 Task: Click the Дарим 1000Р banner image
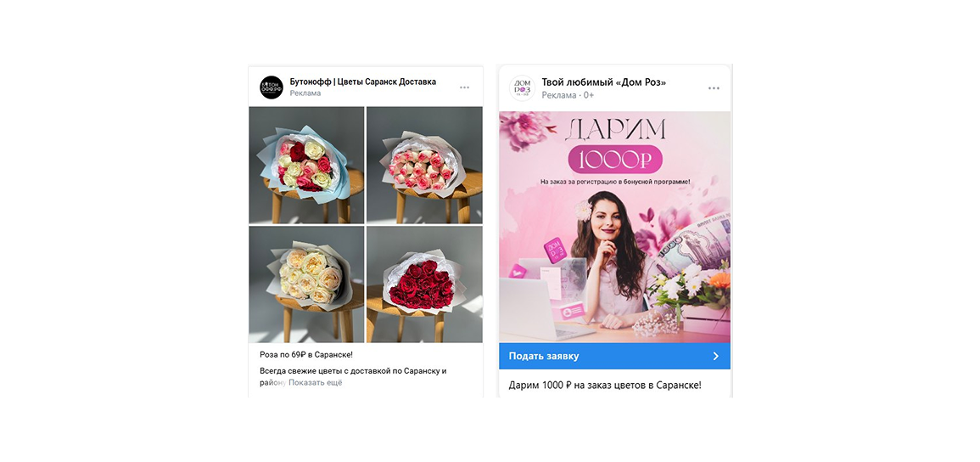point(614,227)
